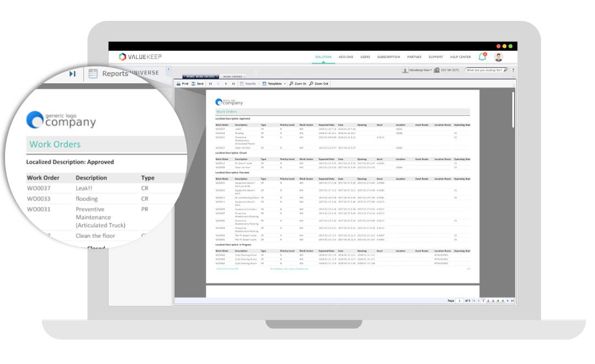Go to first page via toolbar arrow

210,84
